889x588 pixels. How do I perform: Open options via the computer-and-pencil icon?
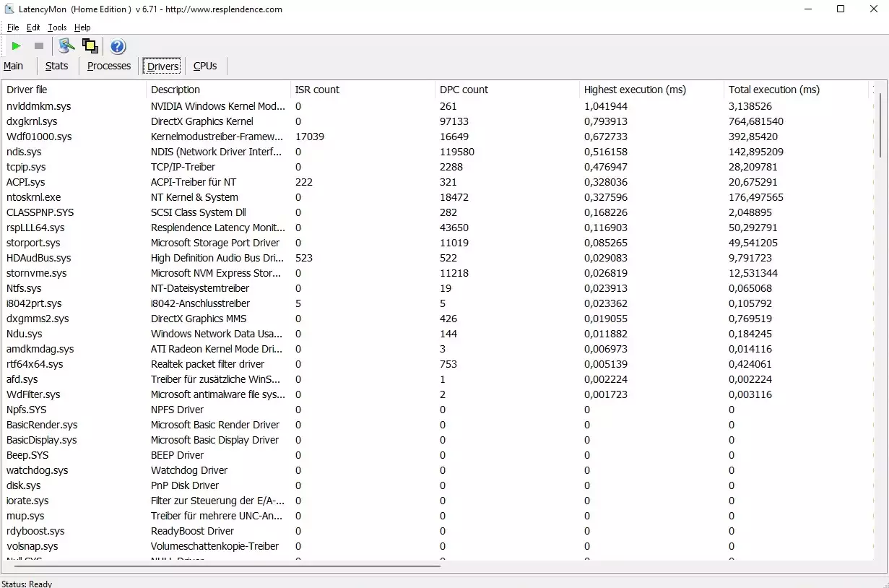66,46
